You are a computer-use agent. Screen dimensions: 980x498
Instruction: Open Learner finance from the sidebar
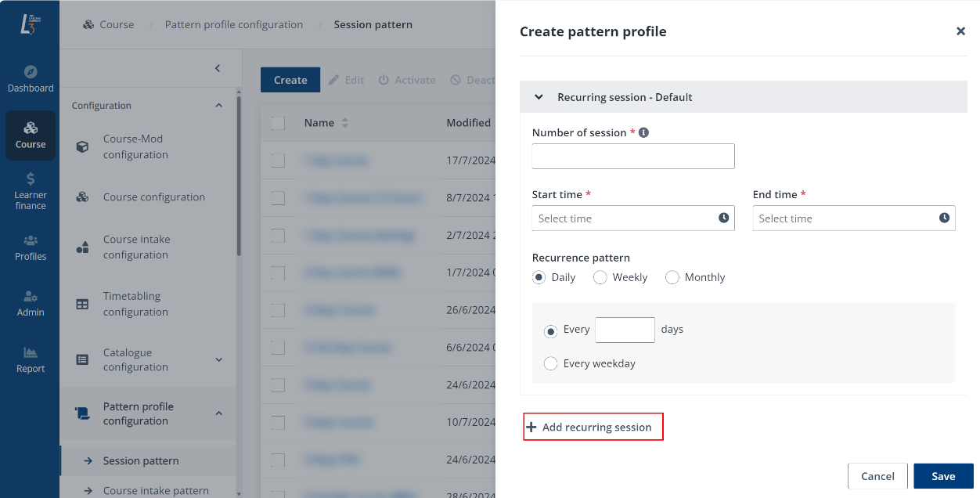(30, 192)
